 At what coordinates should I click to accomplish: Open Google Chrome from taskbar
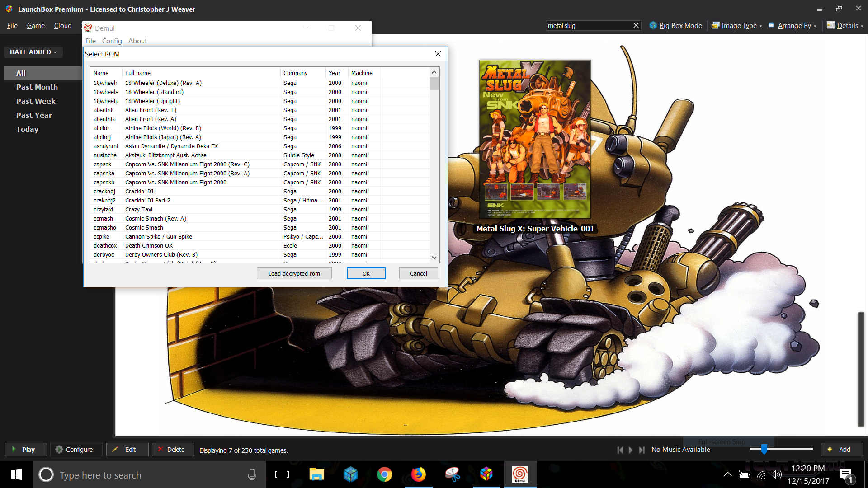click(384, 474)
